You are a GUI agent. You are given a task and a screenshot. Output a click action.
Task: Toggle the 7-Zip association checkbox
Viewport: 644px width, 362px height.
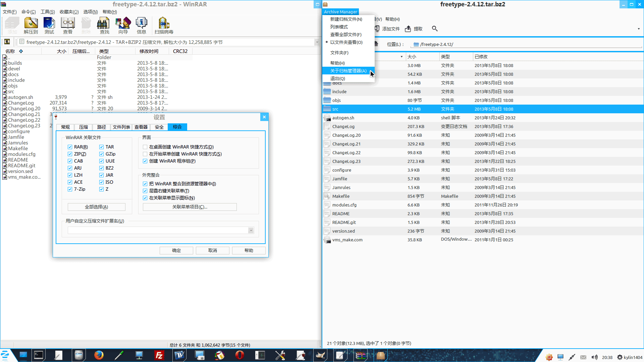[x=70, y=189]
